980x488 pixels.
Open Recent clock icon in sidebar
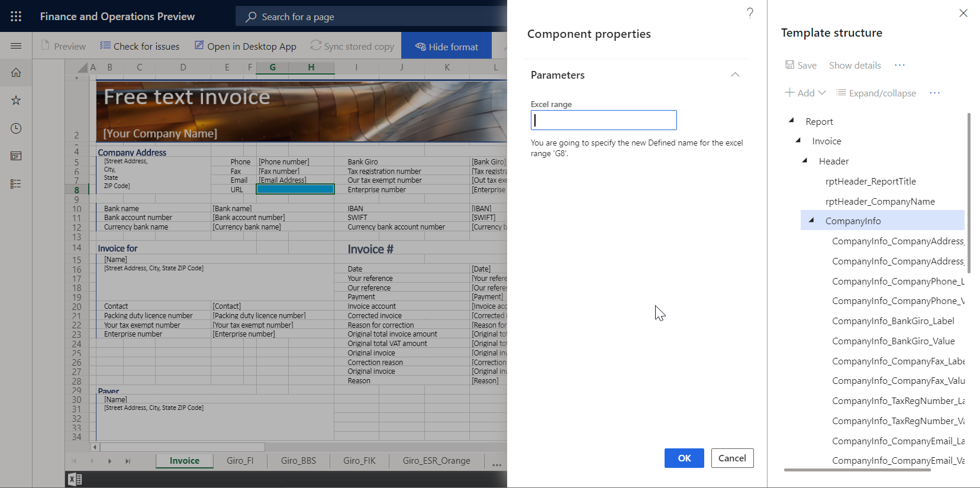click(16, 128)
